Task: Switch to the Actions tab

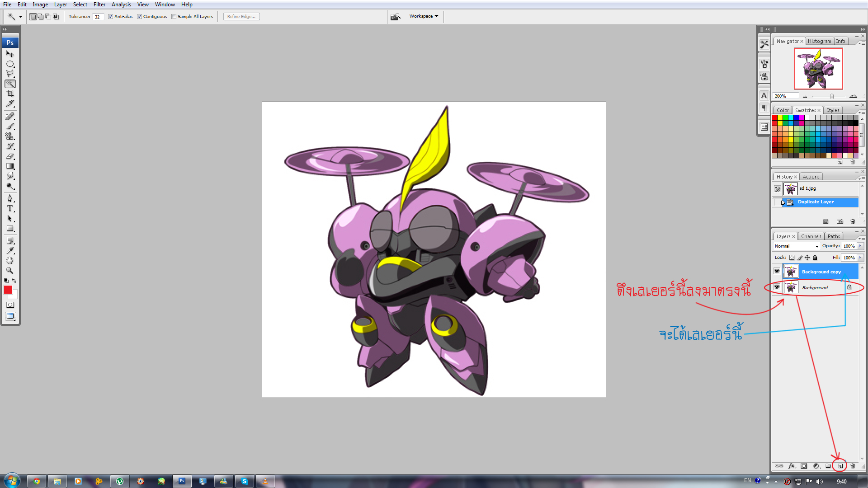Action: tap(811, 177)
